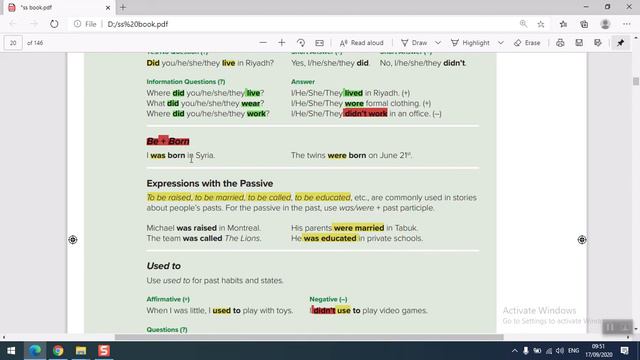This screenshot has height=360, width=640.
Task: Activate the Highlight tool
Action: coord(470,43)
